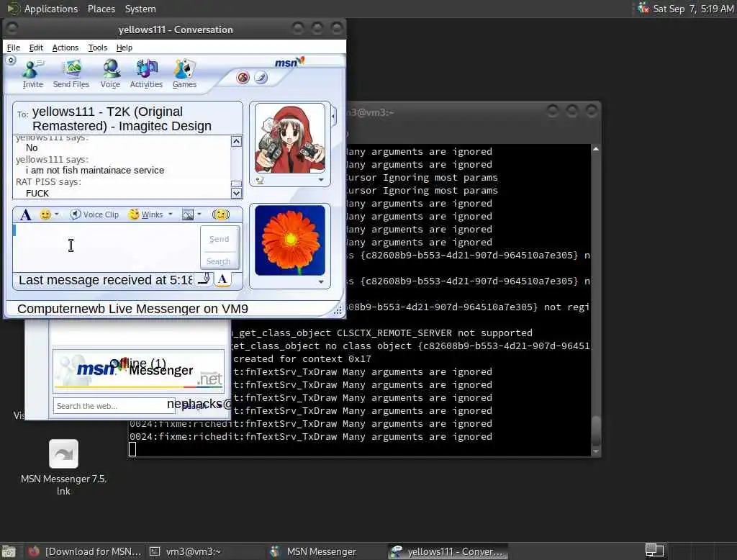
Task: Start a Voice call
Action: click(110, 74)
